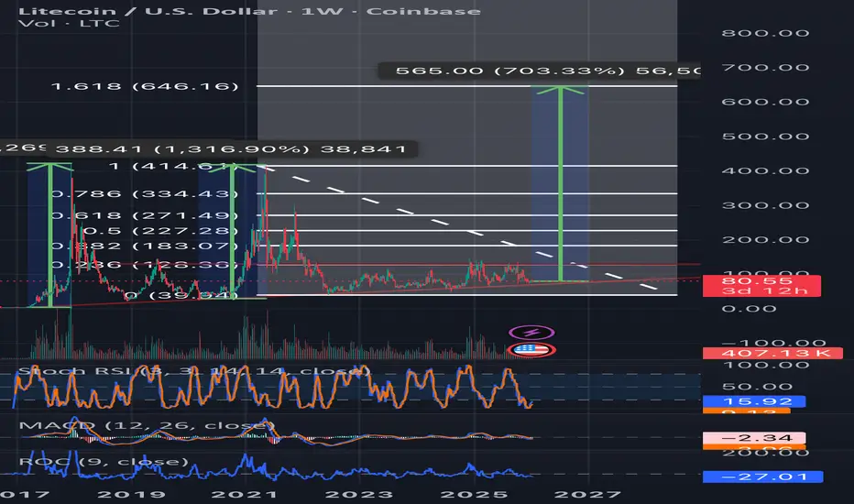Viewport: 854px width, 504px height.
Task: Click the 50.00 Stoch RSI axis label
Action: pos(757,387)
